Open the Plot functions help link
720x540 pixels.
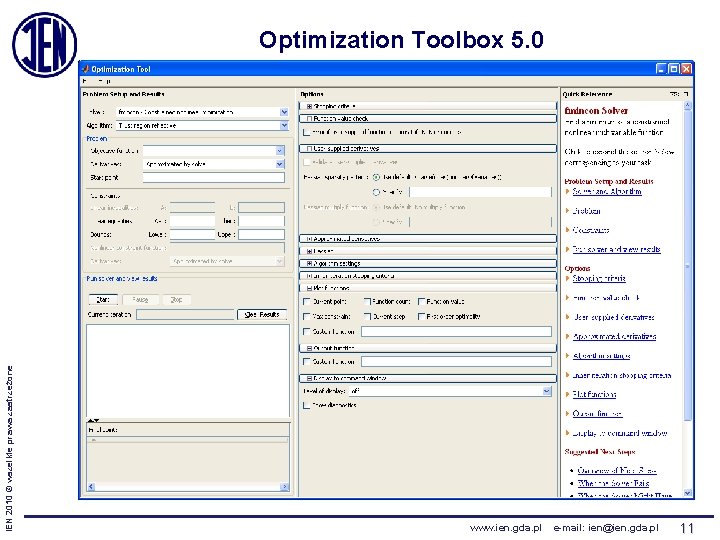coord(594,394)
